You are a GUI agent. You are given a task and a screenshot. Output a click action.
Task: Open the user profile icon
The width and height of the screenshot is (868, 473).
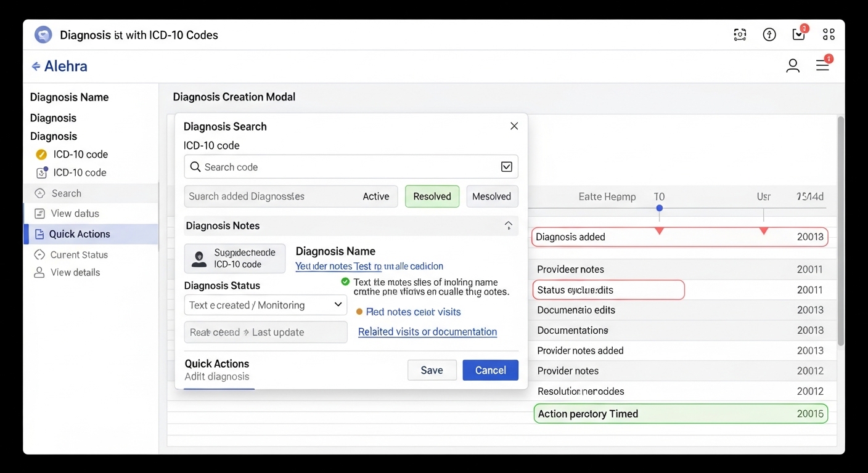793,66
